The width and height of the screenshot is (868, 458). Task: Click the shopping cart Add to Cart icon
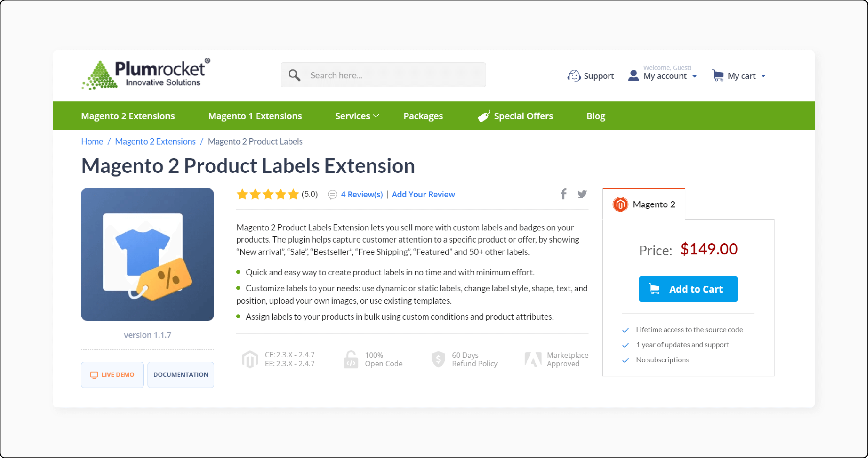pos(654,289)
